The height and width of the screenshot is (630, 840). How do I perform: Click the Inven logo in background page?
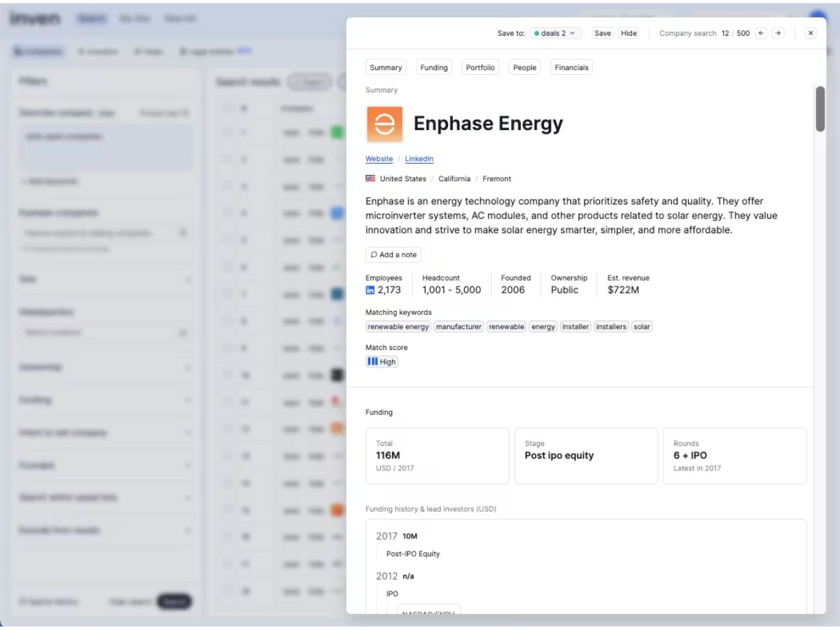(35, 19)
